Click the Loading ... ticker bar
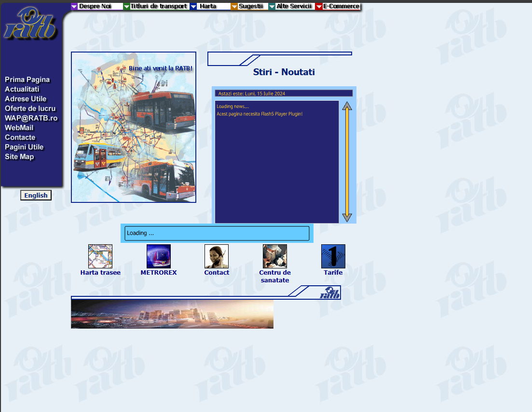This screenshot has height=412, width=532. pos(217,233)
